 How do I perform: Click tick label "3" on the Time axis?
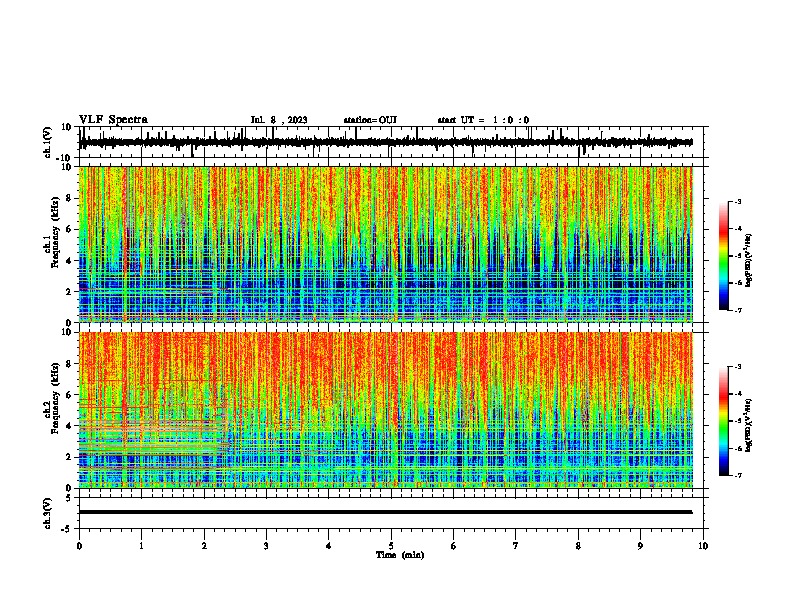coord(266,546)
